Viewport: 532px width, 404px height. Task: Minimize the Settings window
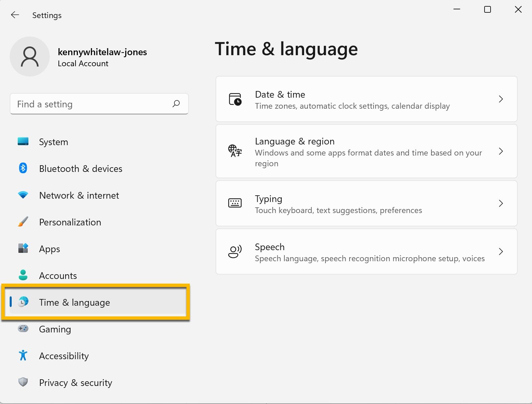(457, 9)
